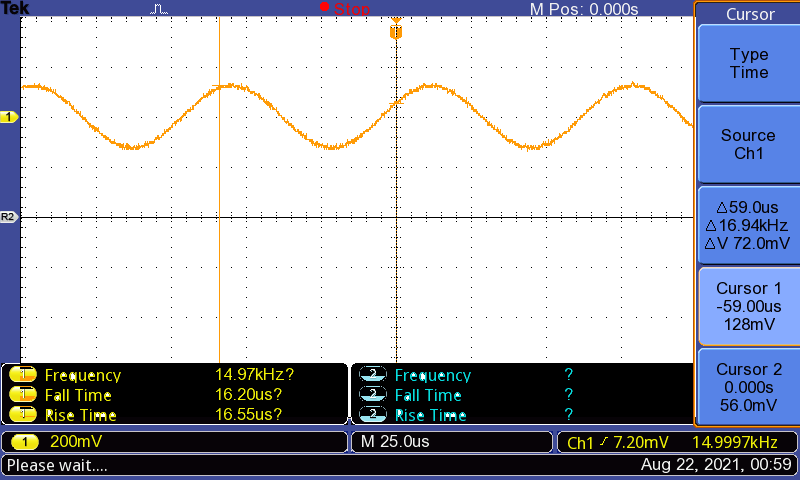Click the Ch2 Rise Time badge icon
Viewport: 800px width, 480px height.
[373, 414]
